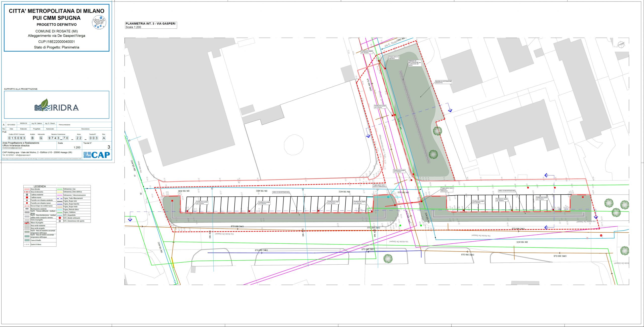
Task: Click the LEGENDA table heading
Action: (40, 187)
